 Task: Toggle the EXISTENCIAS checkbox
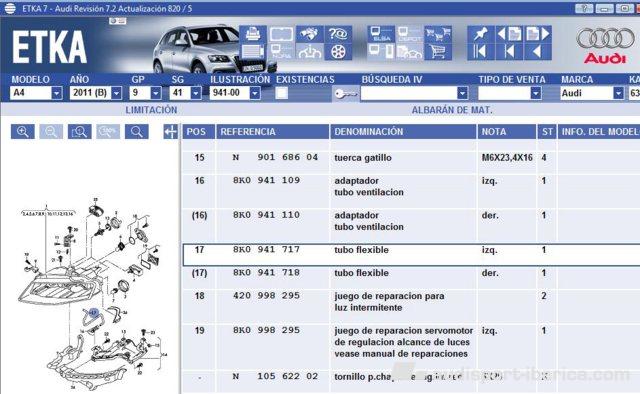point(282,93)
